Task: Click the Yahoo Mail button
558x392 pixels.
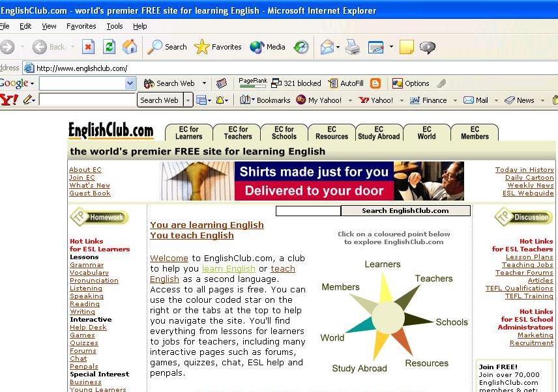Action: pyautogui.click(x=476, y=100)
